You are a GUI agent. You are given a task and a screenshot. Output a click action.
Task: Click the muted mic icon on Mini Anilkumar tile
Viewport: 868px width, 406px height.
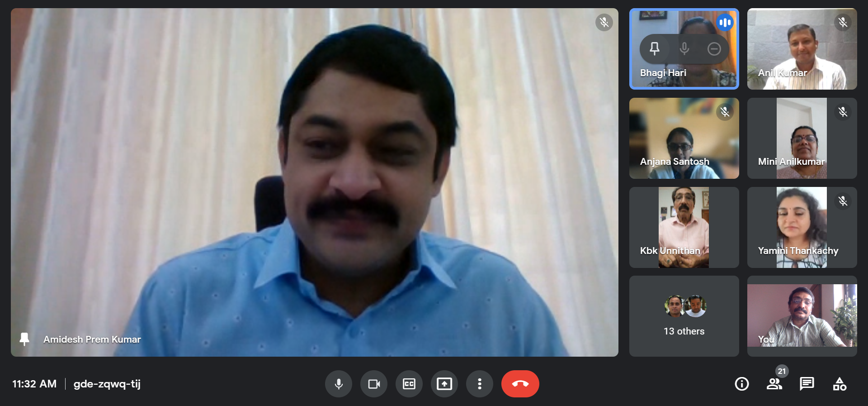pos(843,112)
